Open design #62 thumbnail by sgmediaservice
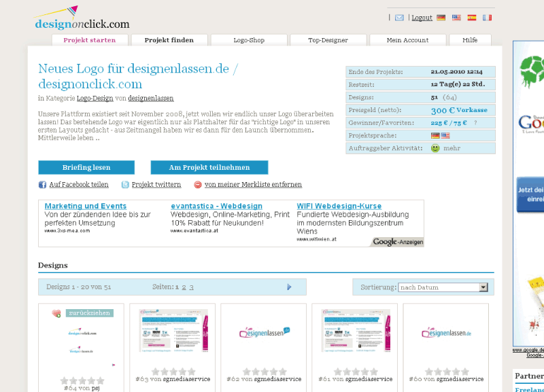Screen dimensions: 544x392 tap(265, 332)
